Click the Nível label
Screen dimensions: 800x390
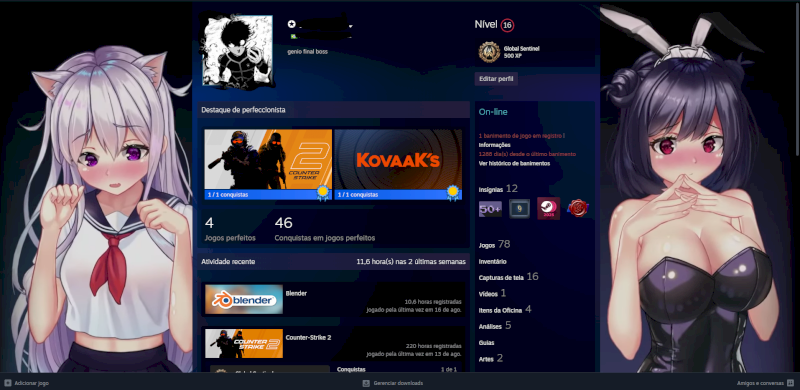click(x=486, y=24)
